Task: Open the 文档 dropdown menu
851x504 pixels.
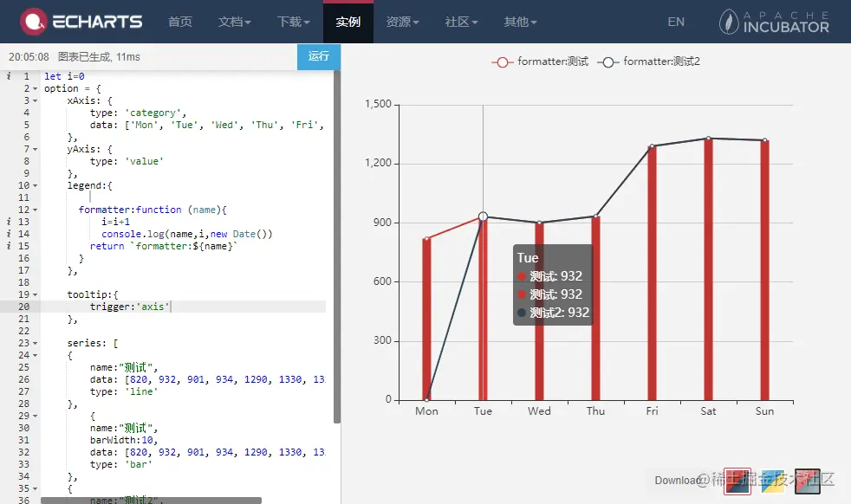Action: pyautogui.click(x=235, y=22)
